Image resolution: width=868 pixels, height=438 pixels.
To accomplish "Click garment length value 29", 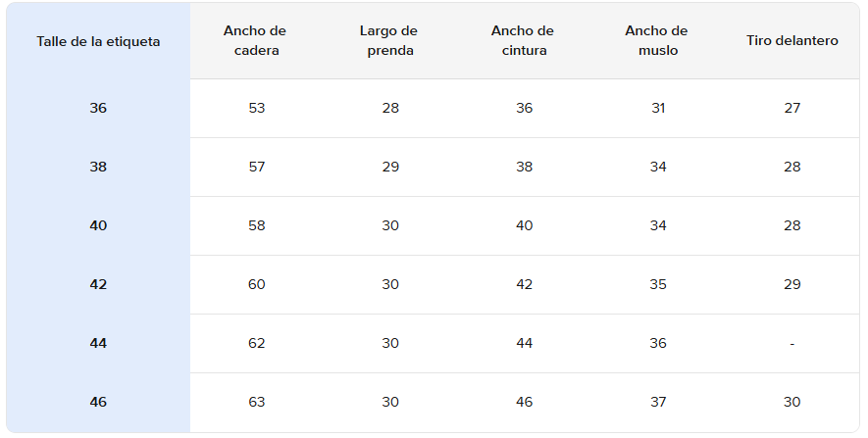I will [390, 167].
